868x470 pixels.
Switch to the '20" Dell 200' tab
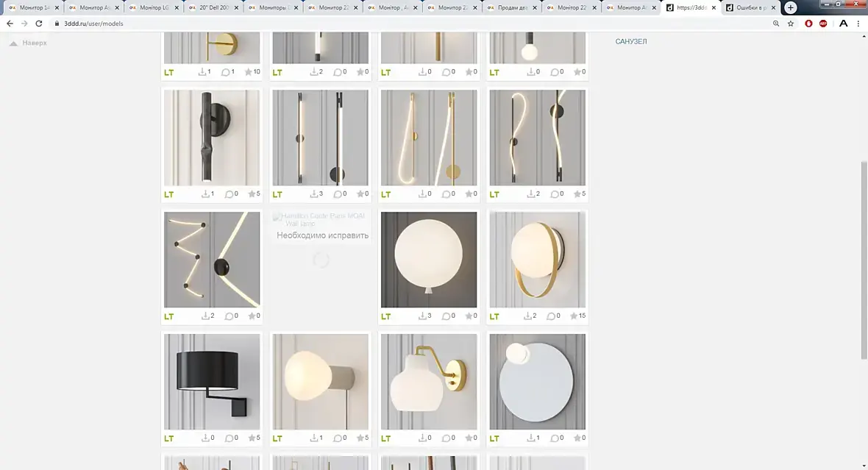(x=213, y=8)
